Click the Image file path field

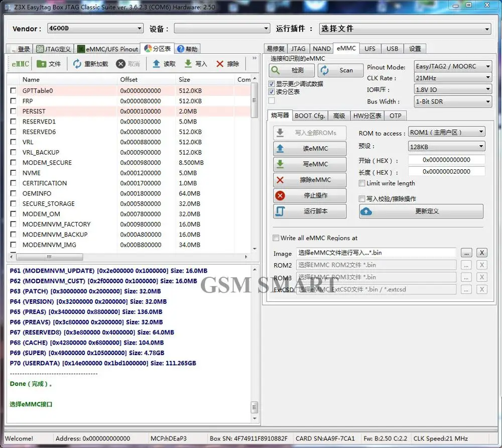point(376,253)
